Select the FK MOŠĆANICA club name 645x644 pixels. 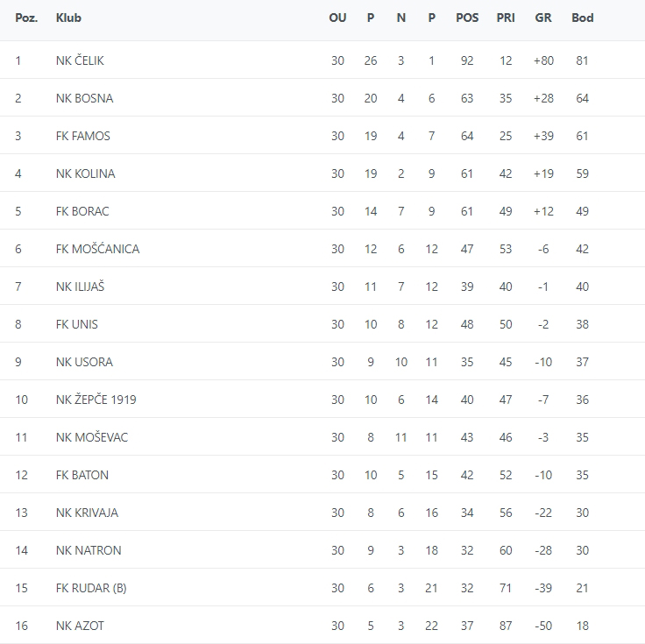point(97,249)
